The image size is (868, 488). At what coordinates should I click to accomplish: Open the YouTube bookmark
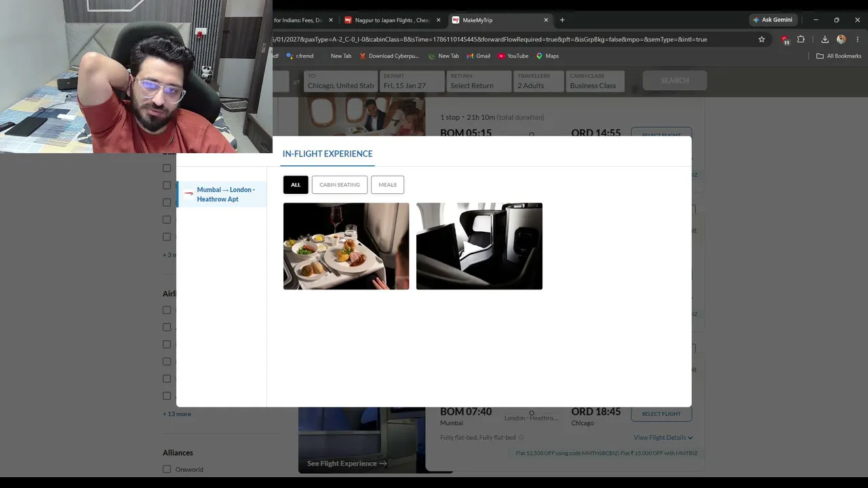(513, 56)
